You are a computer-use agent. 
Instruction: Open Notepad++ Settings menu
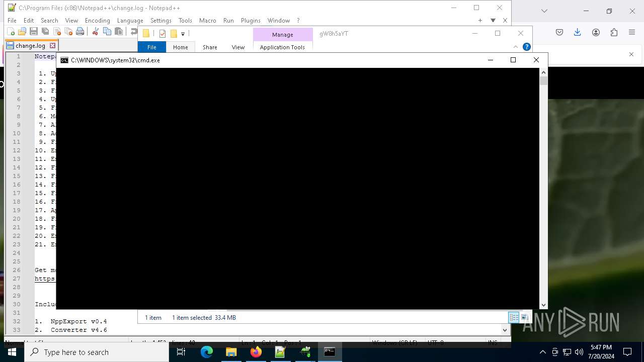[161, 21]
